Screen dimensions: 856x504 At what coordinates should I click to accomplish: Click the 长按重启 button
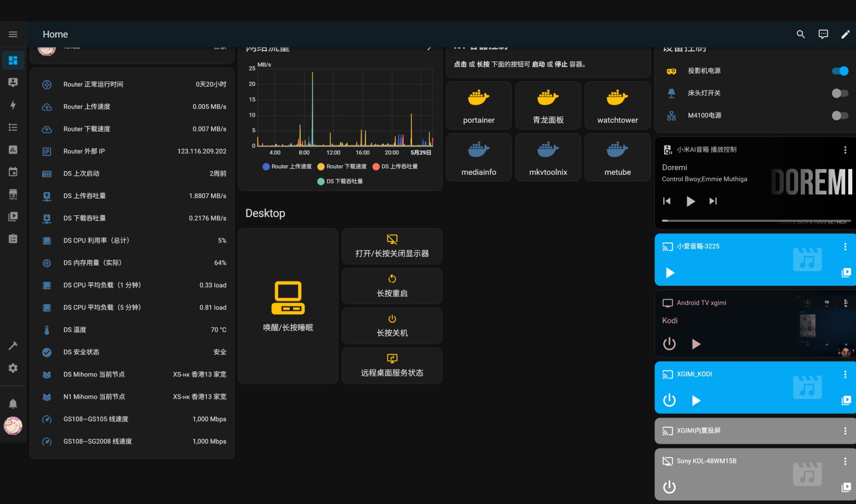point(392,286)
